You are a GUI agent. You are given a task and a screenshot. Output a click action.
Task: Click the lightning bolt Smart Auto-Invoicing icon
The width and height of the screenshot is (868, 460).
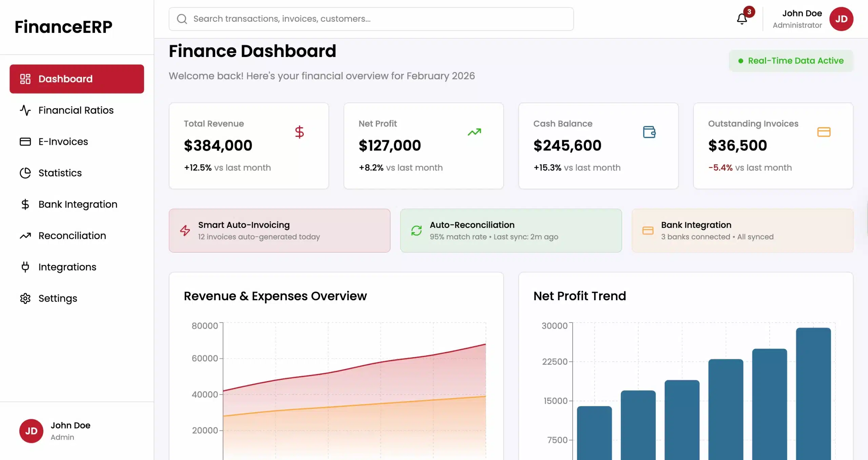185,231
